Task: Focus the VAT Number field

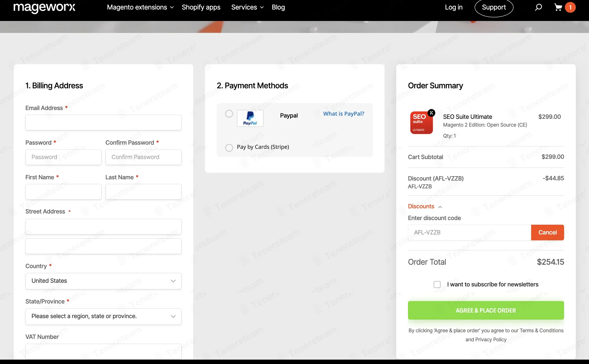Action: click(x=103, y=351)
